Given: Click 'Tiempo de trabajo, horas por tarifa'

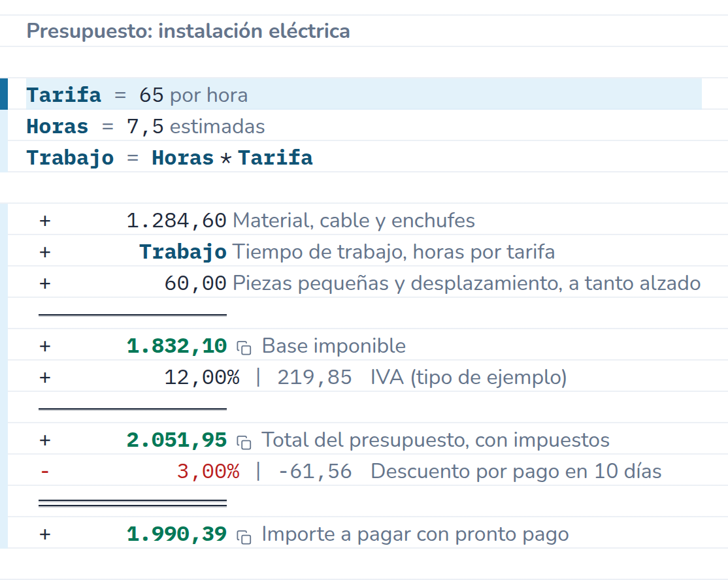Looking at the screenshot, I should 393,252.
